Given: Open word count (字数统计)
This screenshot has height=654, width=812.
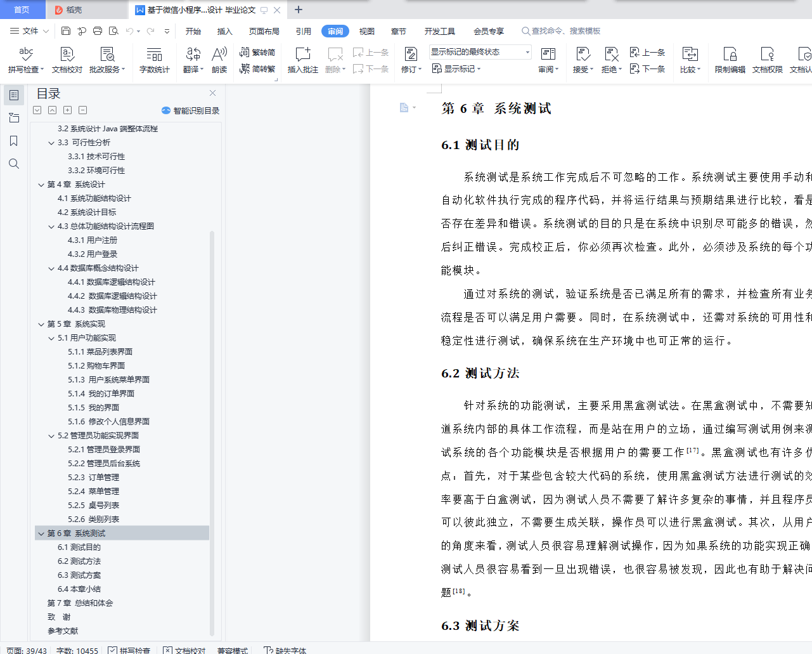Looking at the screenshot, I should 155,60.
